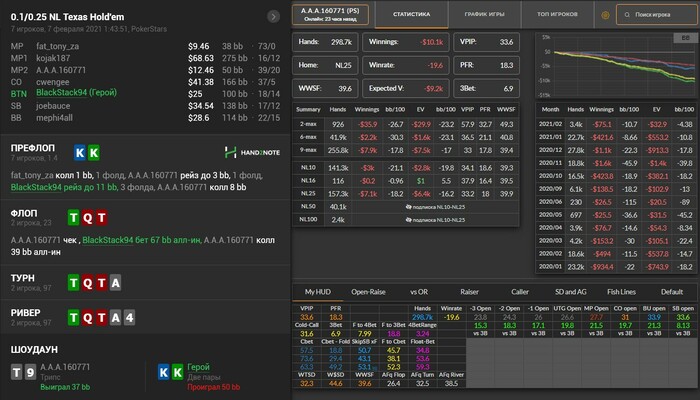Open the settings gear icon
This screenshot has width=700, height=400.
tap(605, 15)
